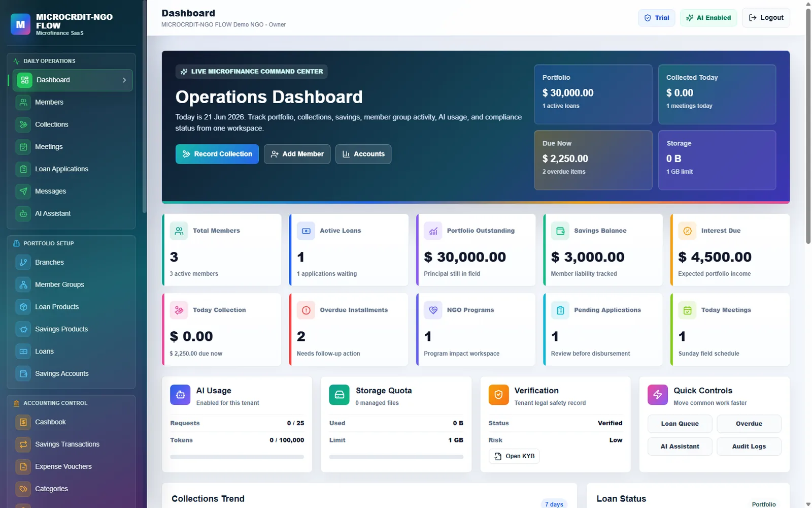The image size is (812, 508).
Task: Click the AI Usage robot icon
Action: pos(180,395)
